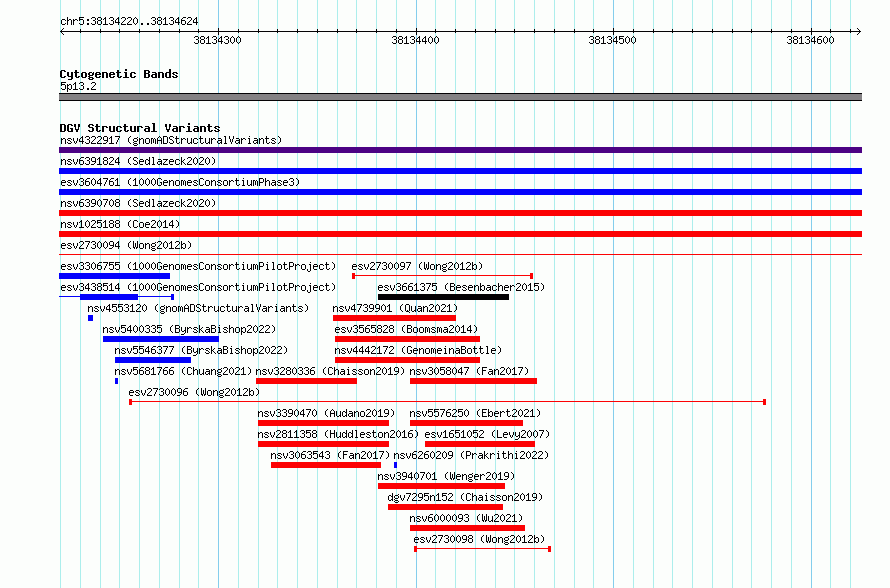Select the esv2730094 (Wong2012b) label
The height and width of the screenshot is (588, 890).
pos(126,245)
